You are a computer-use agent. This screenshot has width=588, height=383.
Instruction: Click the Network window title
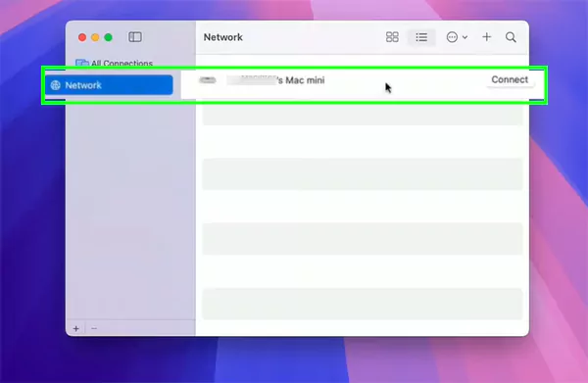[x=223, y=37]
